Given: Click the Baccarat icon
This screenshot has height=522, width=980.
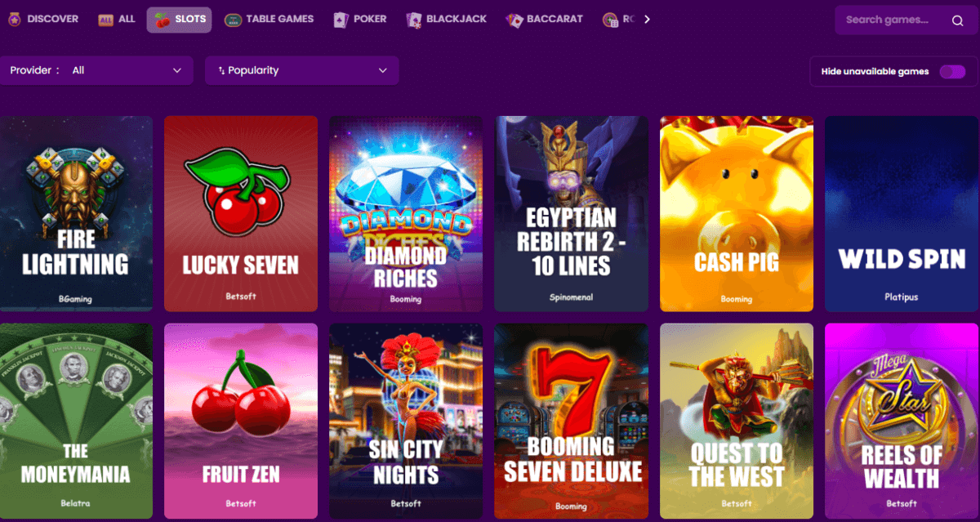Looking at the screenshot, I should pyautogui.click(x=514, y=18).
